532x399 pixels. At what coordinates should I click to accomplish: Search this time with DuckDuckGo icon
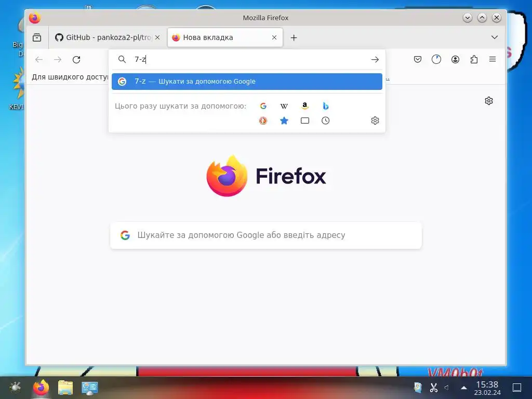[x=263, y=121]
